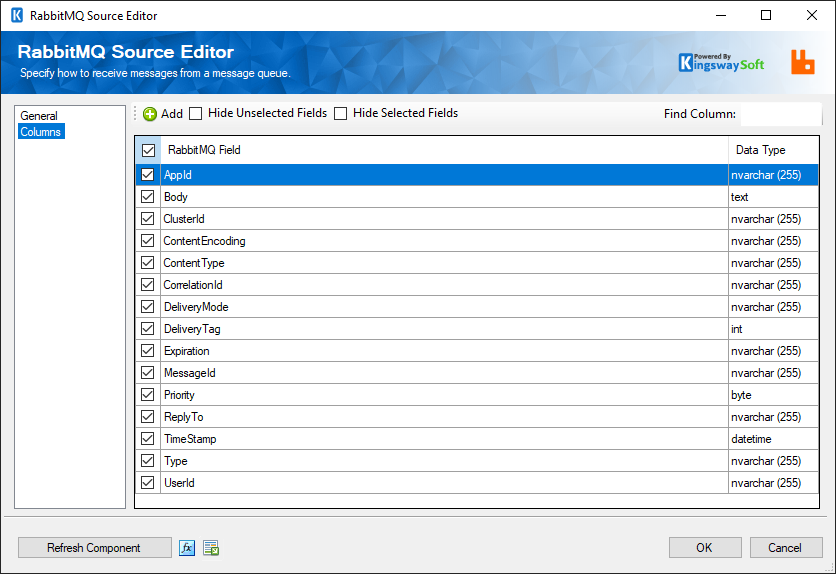Uncheck the Body field checkbox
Viewport: 836px width, 574px height.
click(148, 197)
